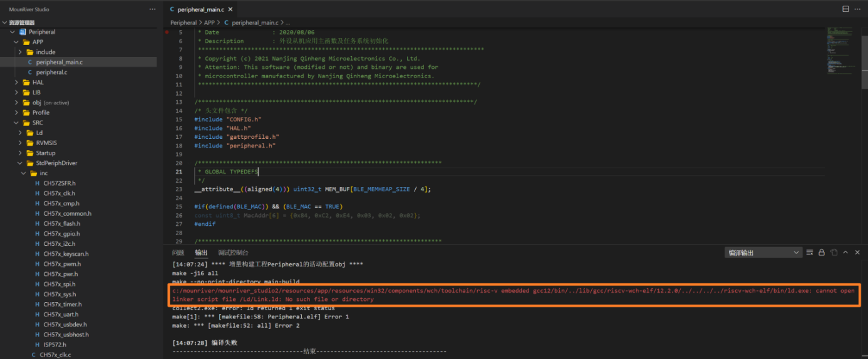Open CH57x_flash.h header file

click(61, 223)
